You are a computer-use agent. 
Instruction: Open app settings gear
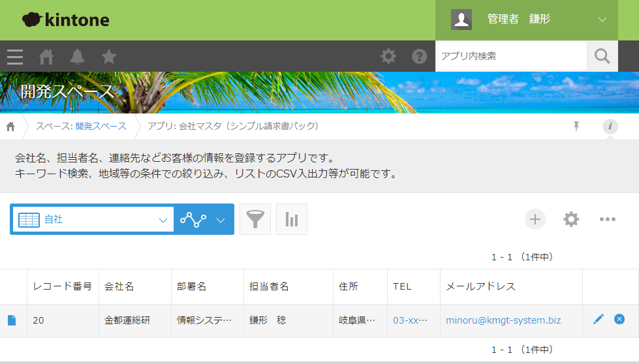[571, 219]
